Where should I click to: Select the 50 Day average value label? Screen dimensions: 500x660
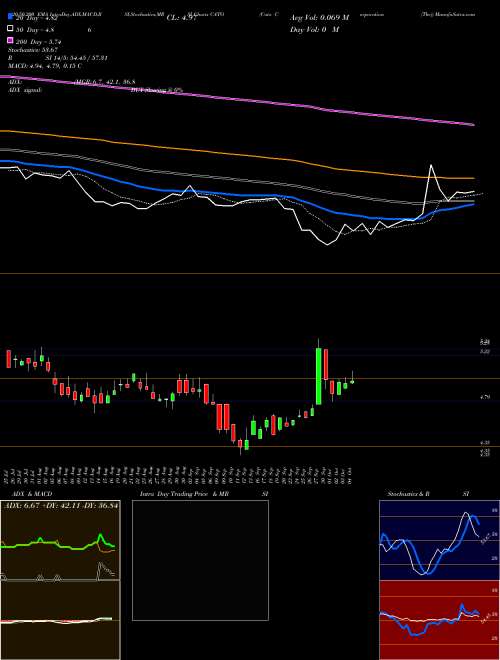click(35, 29)
